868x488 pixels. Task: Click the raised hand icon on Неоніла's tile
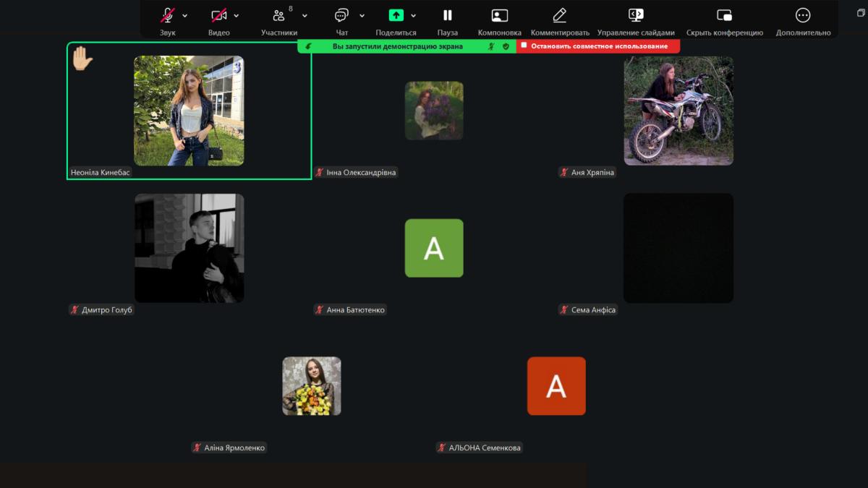pos(82,59)
